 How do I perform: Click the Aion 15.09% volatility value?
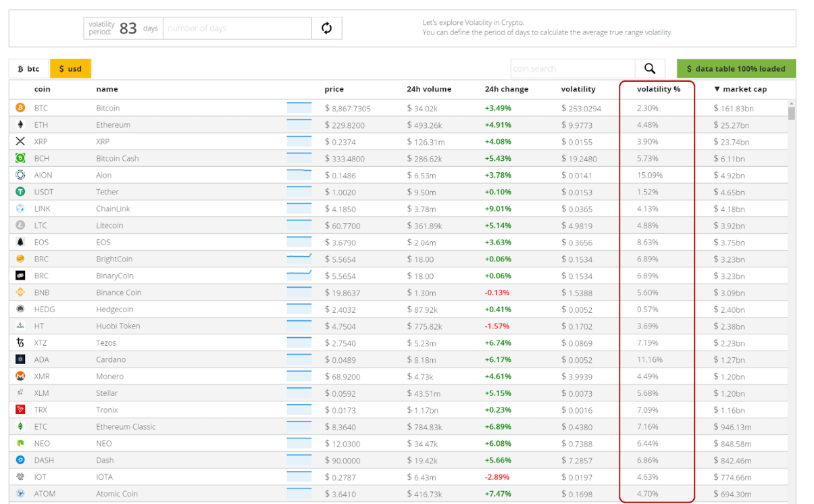650,175
